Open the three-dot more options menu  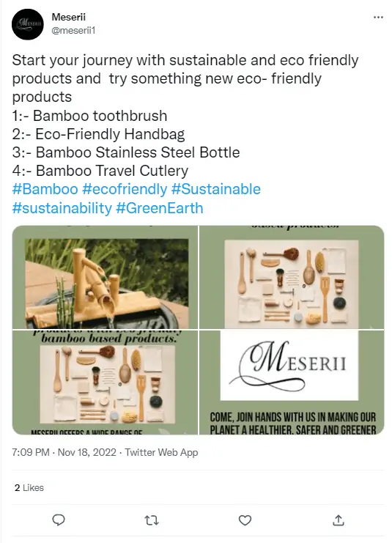378,18
